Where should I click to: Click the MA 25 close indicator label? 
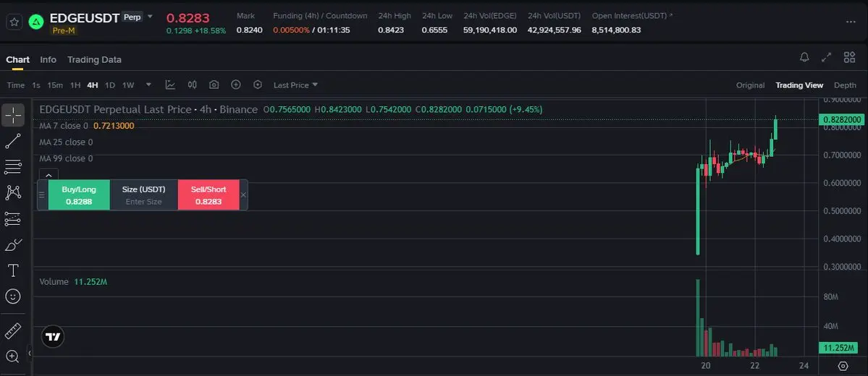[66, 142]
